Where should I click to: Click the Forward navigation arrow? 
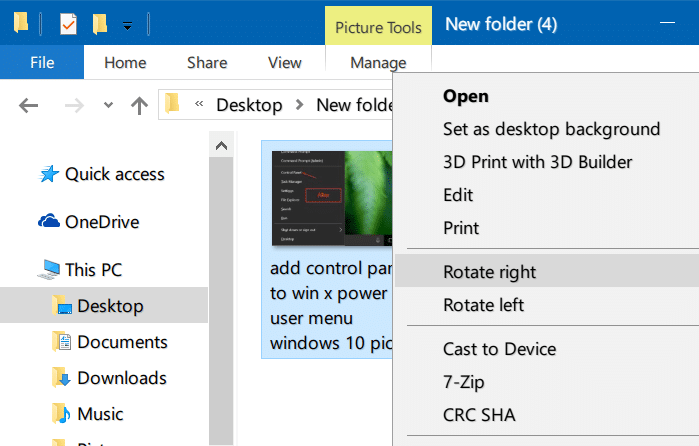[x=74, y=106]
